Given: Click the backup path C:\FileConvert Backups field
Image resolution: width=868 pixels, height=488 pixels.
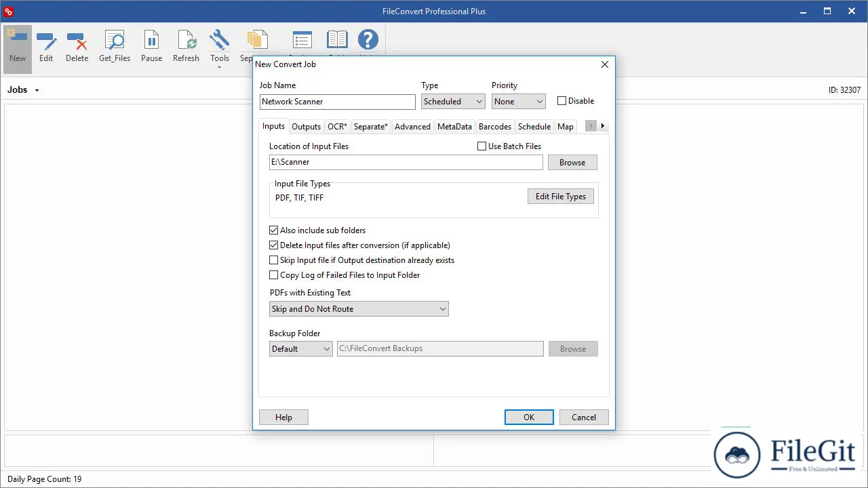Looking at the screenshot, I should click(440, 349).
